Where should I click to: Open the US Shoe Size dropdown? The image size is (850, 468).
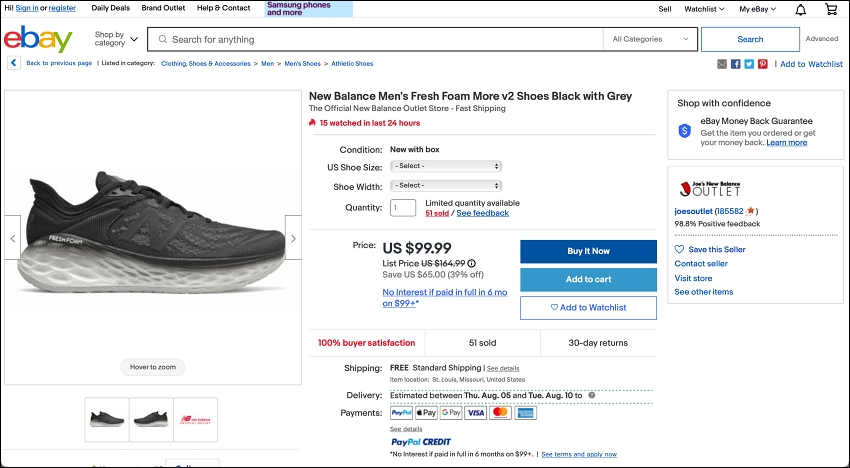tap(446, 166)
